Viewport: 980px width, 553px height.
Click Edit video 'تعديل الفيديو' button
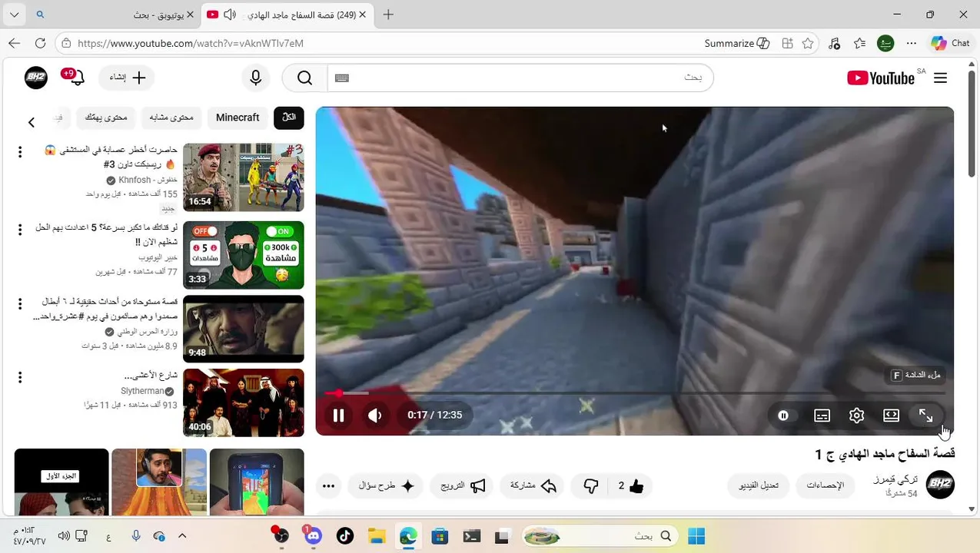759,485
